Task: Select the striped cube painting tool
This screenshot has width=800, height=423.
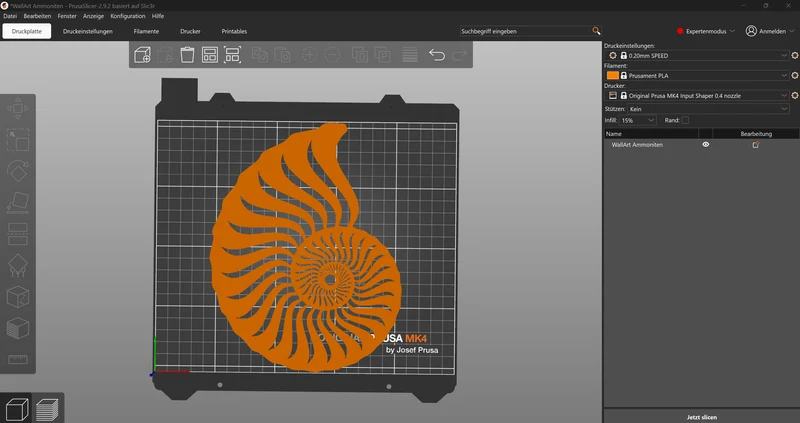Action: pyautogui.click(x=18, y=328)
